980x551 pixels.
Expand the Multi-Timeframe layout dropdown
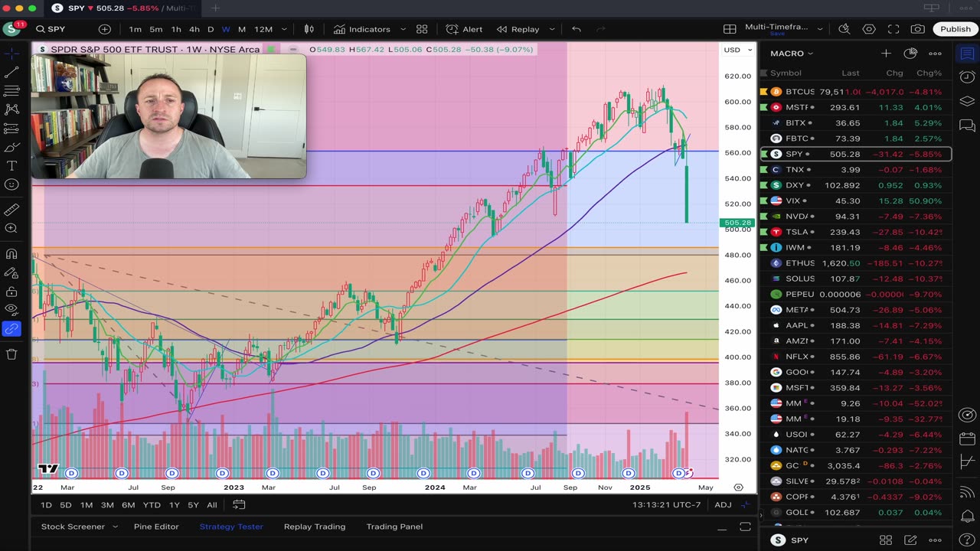pos(820,29)
